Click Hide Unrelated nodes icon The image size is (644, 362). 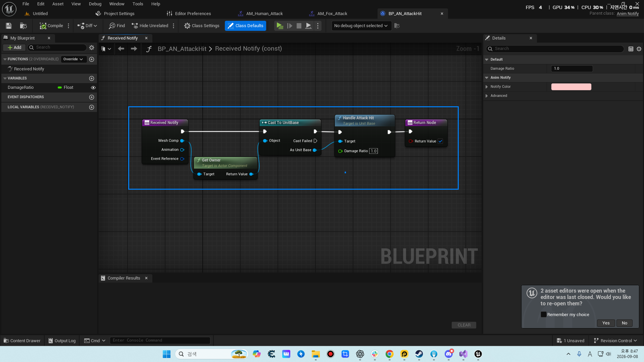[135, 26]
